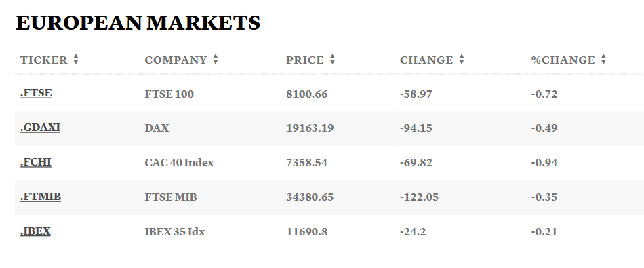
Task: Select the FTSE 100 company cell
Action: click(169, 94)
